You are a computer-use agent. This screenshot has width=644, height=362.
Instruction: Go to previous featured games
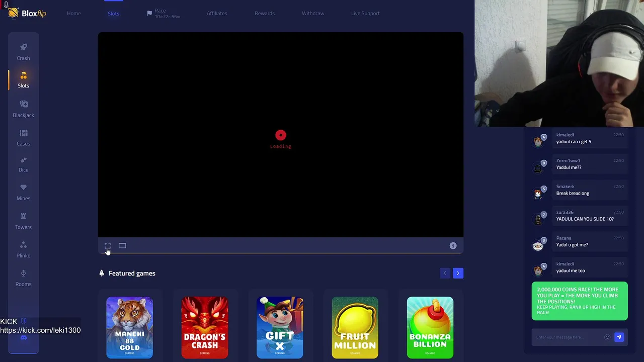445,273
